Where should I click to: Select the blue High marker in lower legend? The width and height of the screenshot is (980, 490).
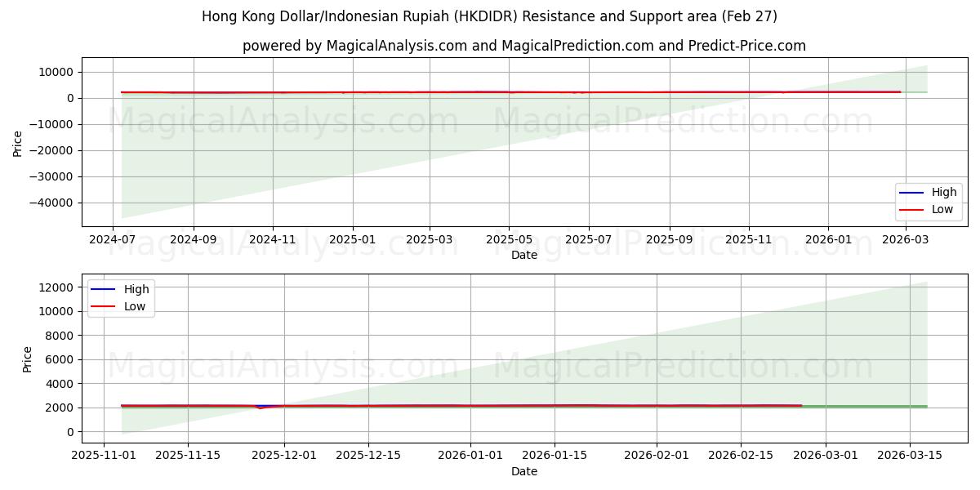[x=104, y=289]
